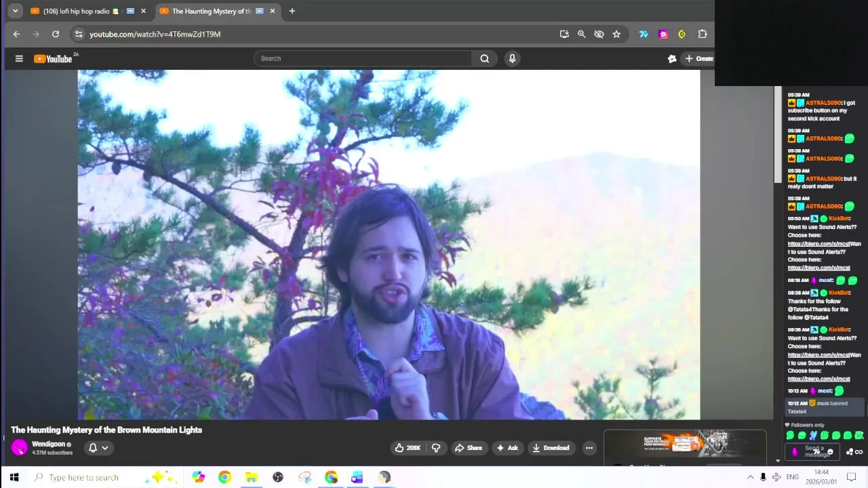Dislike the video

[x=436, y=448]
